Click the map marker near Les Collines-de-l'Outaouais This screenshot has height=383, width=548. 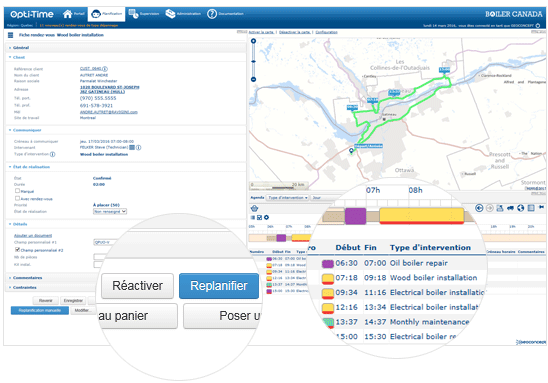pos(444,70)
